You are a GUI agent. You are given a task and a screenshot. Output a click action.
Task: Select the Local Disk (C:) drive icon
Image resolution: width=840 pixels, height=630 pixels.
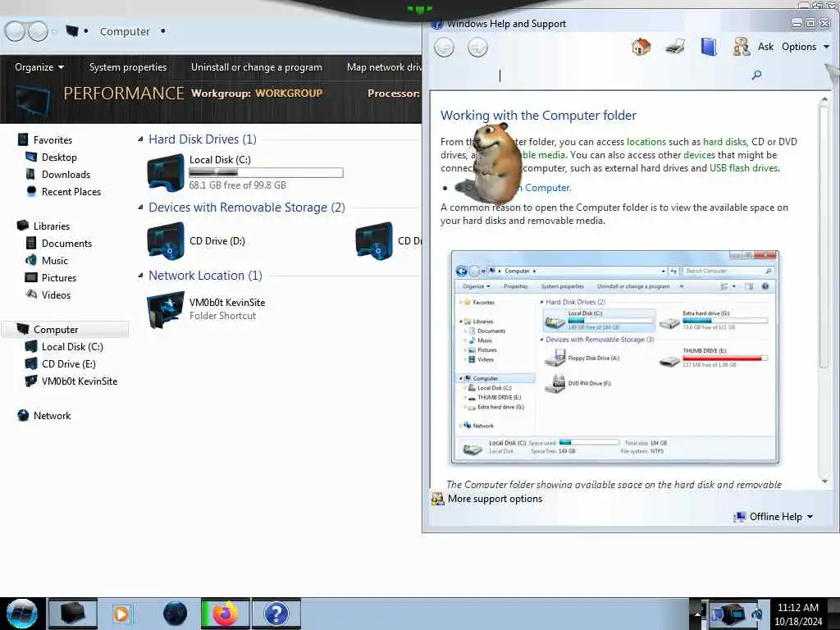coord(166,172)
